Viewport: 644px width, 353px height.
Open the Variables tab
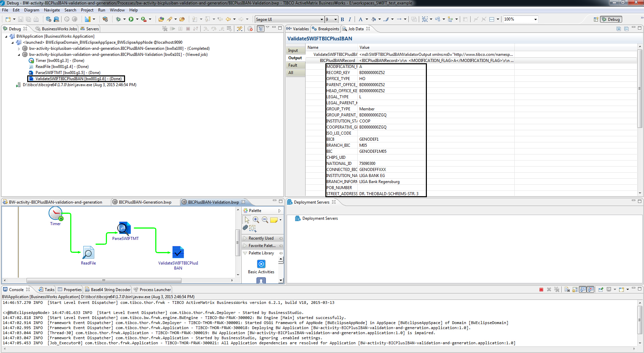coord(297,29)
